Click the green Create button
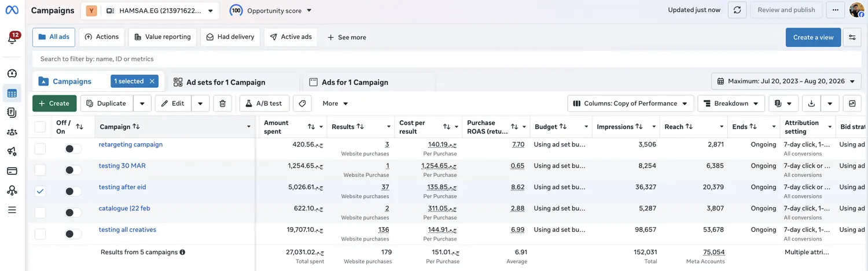 click(54, 103)
